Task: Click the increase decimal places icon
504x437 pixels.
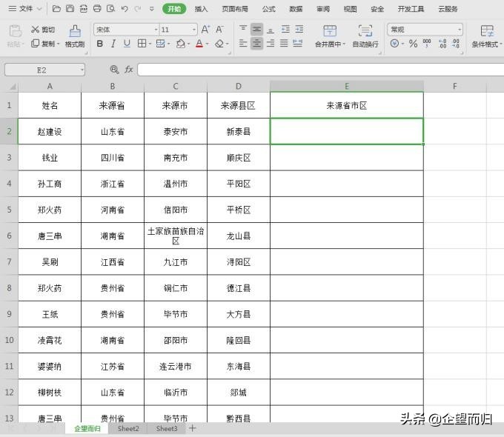Action: [442, 44]
